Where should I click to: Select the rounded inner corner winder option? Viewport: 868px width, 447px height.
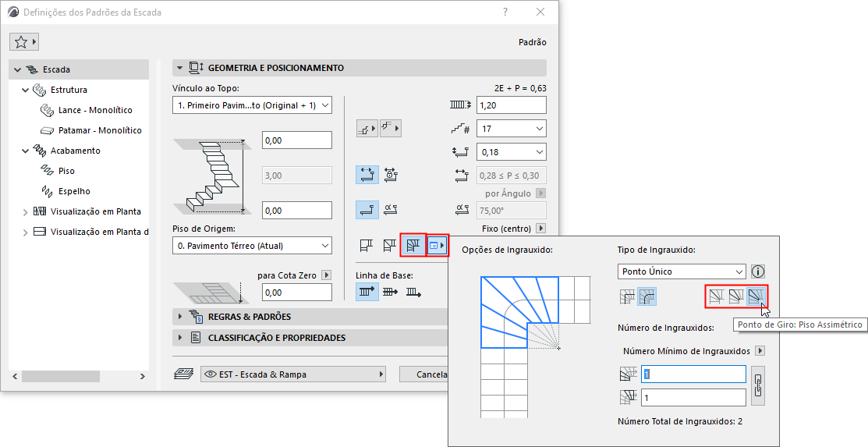(x=647, y=296)
